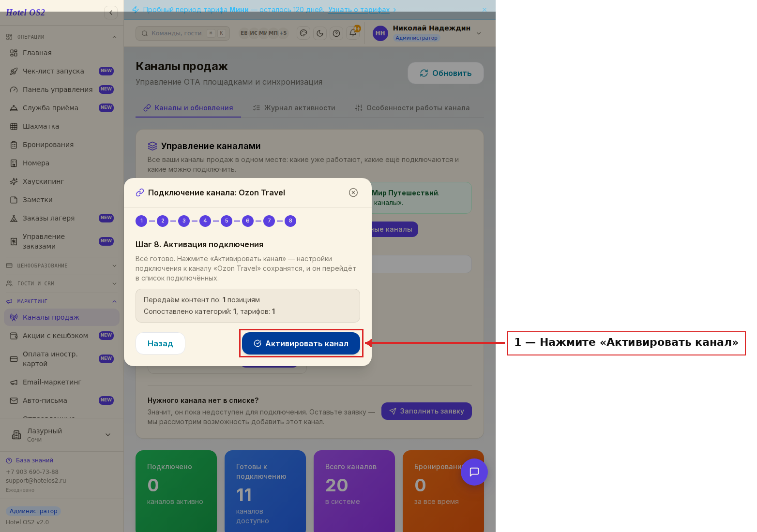Click the phone number +7 903 690-73-88

pyautogui.click(x=32, y=472)
